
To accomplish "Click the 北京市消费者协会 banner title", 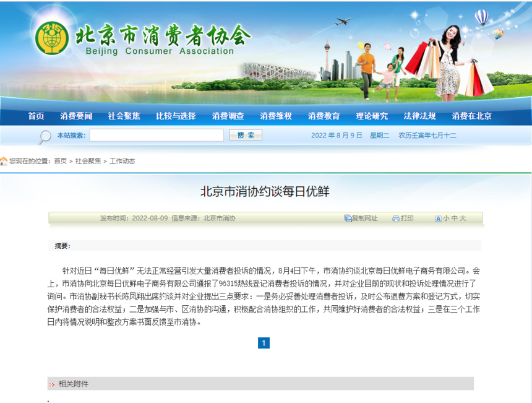I will coord(163,35).
